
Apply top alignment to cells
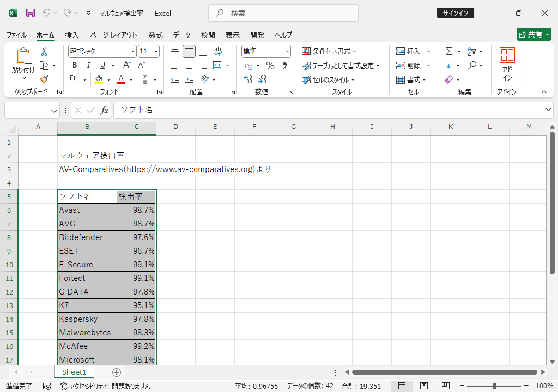tap(175, 51)
